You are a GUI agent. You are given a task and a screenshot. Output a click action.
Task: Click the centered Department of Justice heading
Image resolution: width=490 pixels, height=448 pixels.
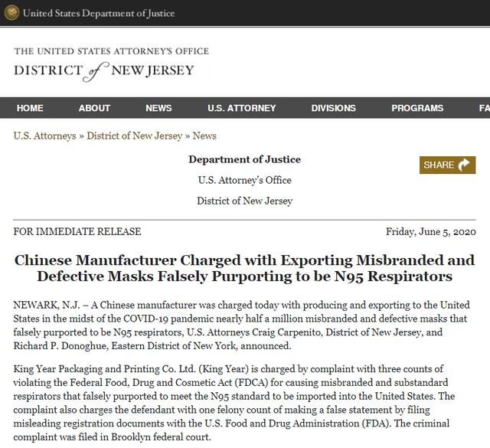click(x=245, y=159)
